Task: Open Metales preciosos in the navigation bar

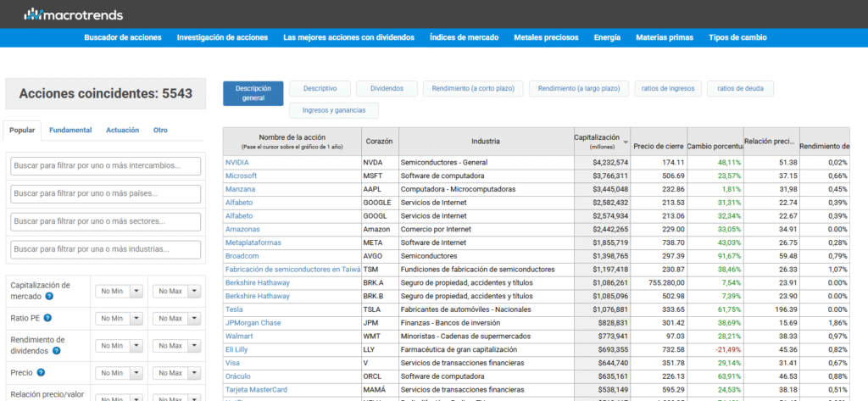Action: click(x=546, y=37)
